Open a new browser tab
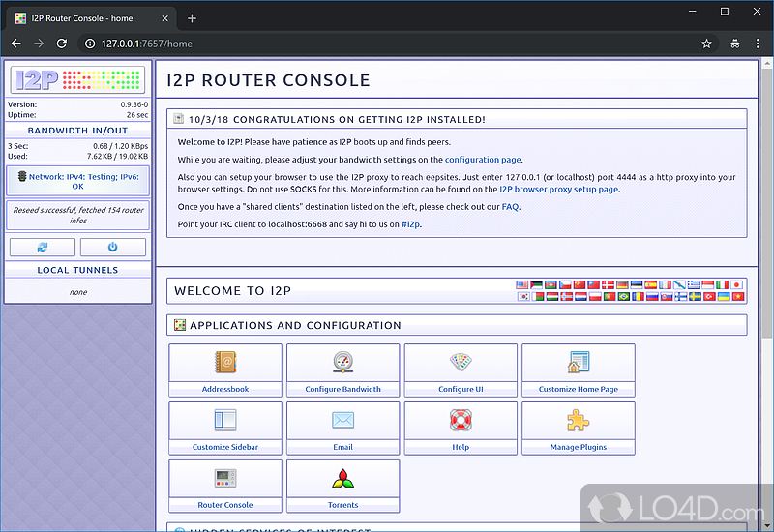 [x=192, y=18]
